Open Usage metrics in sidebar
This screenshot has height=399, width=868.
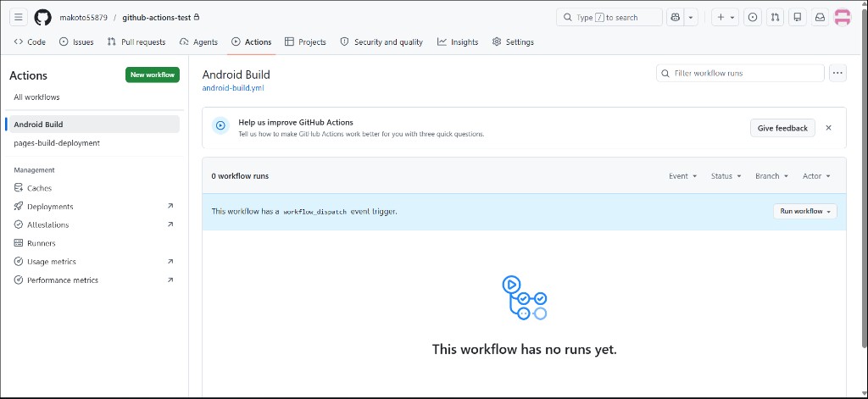point(94,262)
